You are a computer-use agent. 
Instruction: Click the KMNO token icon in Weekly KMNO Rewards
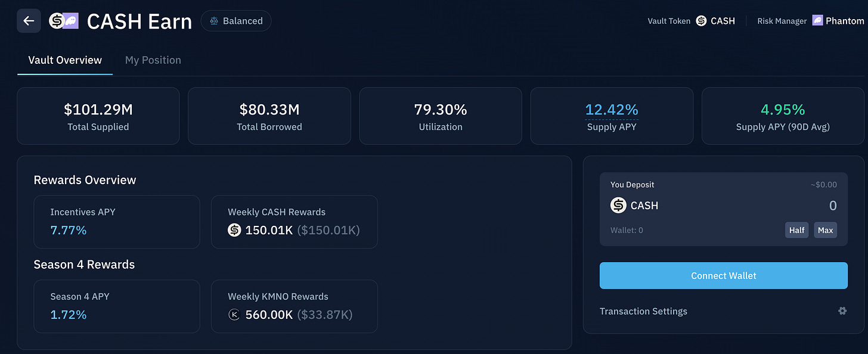click(234, 315)
